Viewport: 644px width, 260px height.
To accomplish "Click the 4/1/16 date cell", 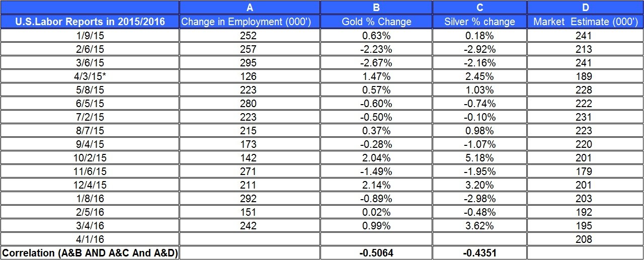I will (x=90, y=239).
